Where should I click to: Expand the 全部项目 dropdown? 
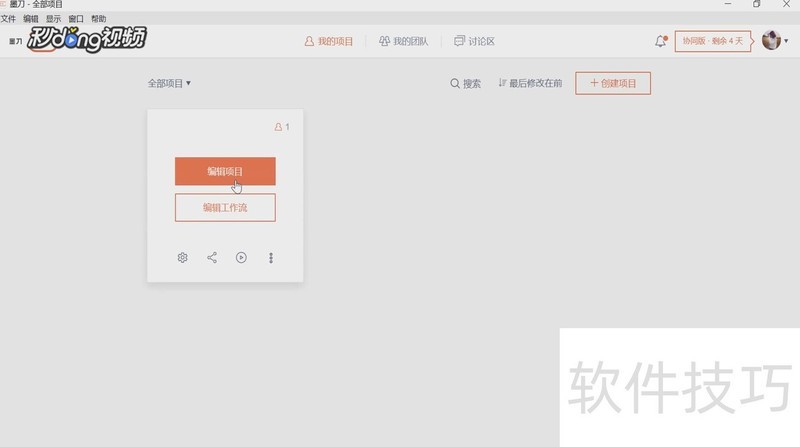[169, 83]
